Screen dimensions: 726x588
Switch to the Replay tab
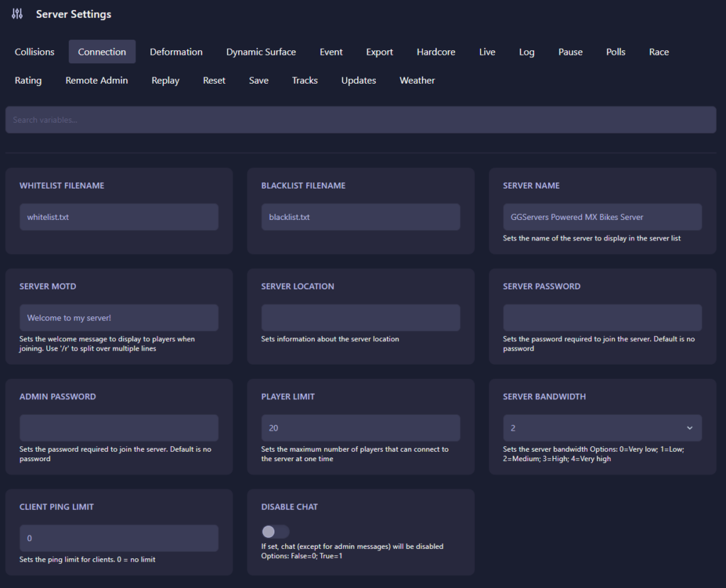pyautogui.click(x=165, y=80)
